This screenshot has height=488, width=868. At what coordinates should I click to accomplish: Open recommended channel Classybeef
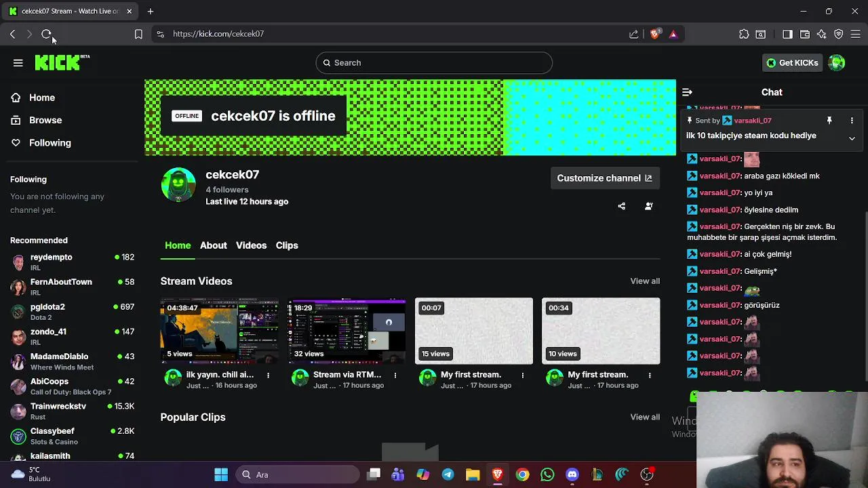click(x=72, y=436)
